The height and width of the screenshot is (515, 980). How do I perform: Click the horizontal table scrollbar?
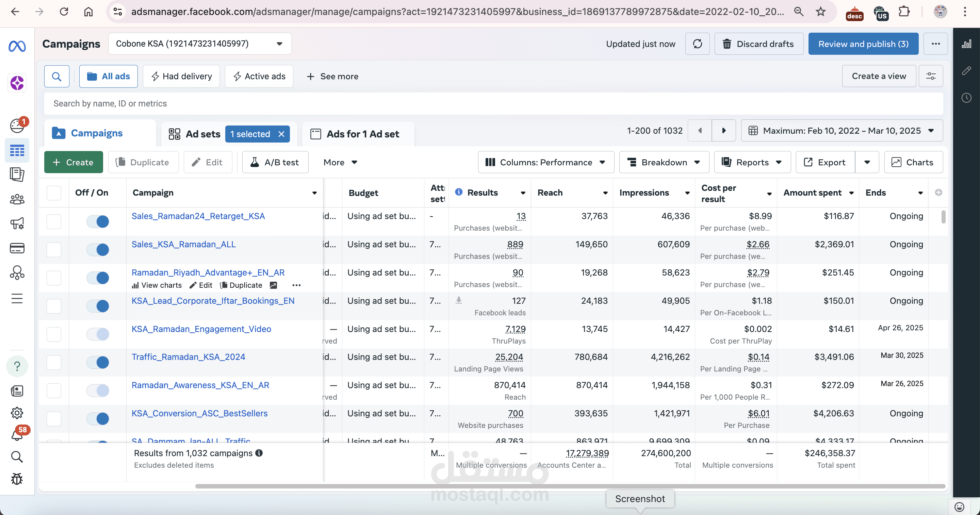(x=570, y=486)
